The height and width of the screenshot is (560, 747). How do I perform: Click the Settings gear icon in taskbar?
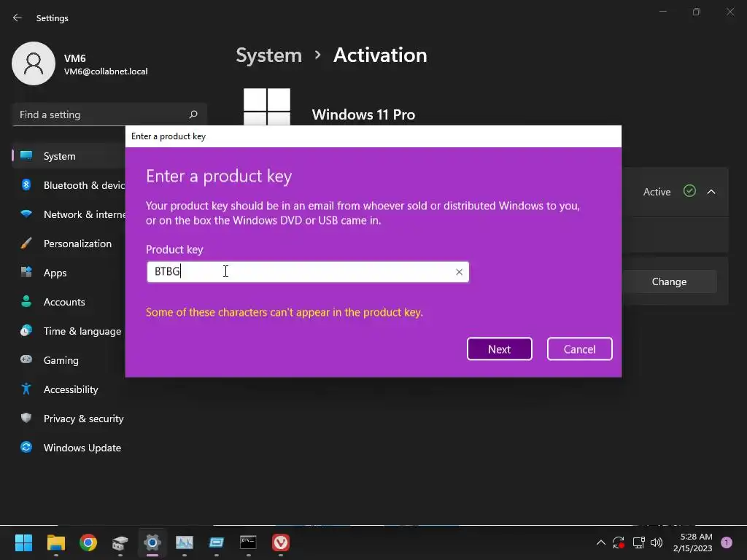pos(152,542)
